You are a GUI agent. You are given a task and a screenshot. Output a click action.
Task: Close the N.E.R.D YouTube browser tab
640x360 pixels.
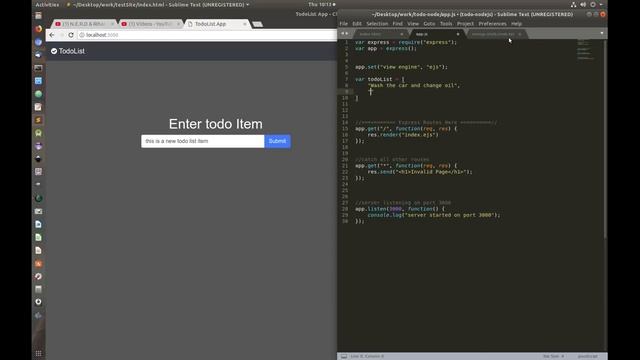pyautogui.click(x=112, y=24)
